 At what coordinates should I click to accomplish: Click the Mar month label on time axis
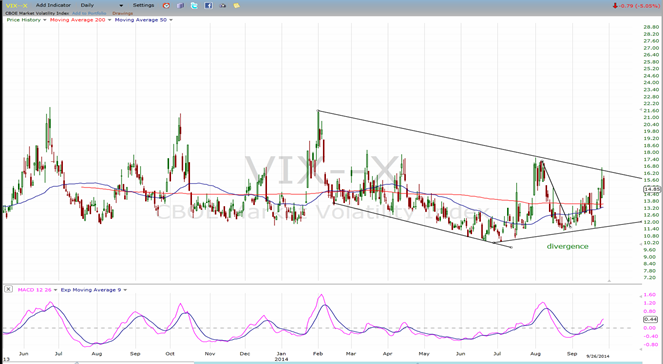coord(351,353)
